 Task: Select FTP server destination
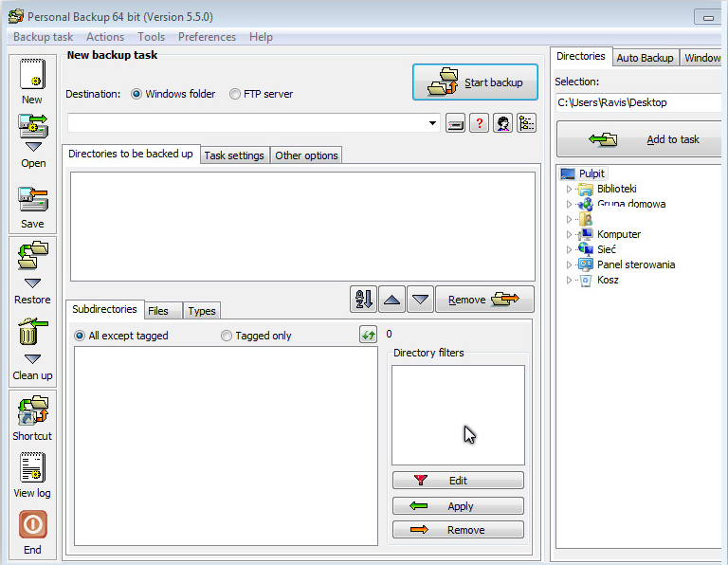[x=262, y=94]
